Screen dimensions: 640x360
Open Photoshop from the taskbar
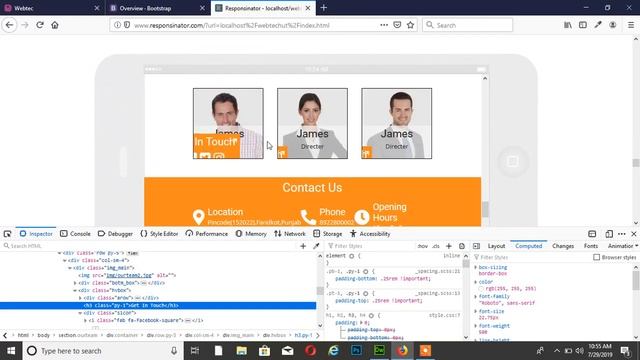click(x=356, y=351)
